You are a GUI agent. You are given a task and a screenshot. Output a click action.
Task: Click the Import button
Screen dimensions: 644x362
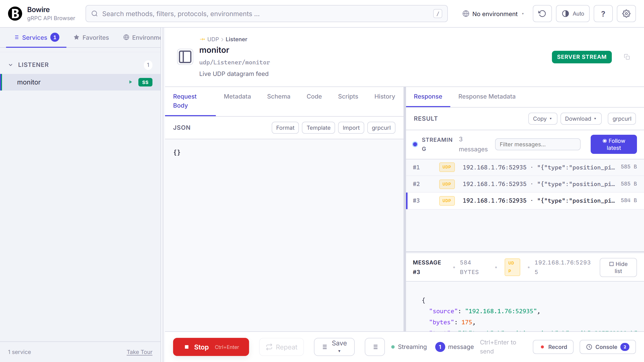point(351,128)
